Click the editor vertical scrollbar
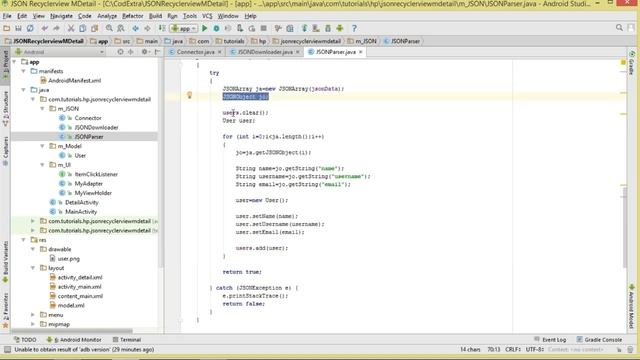Screen dimensions: 640x360 [624, 227]
